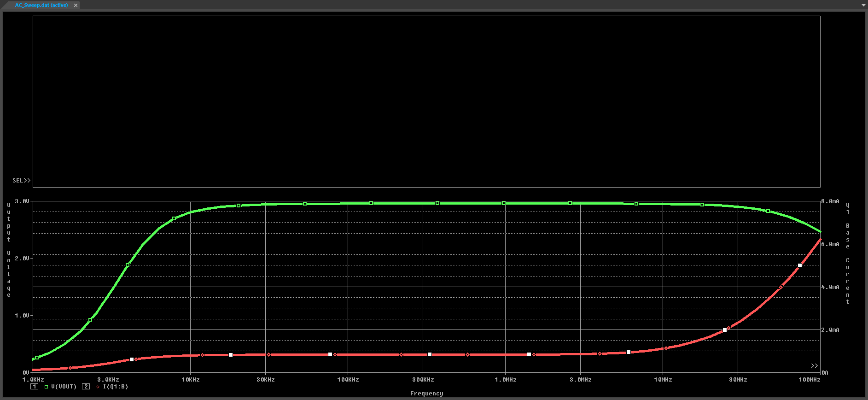Click the Frequency x-axis title

point(426,394)
